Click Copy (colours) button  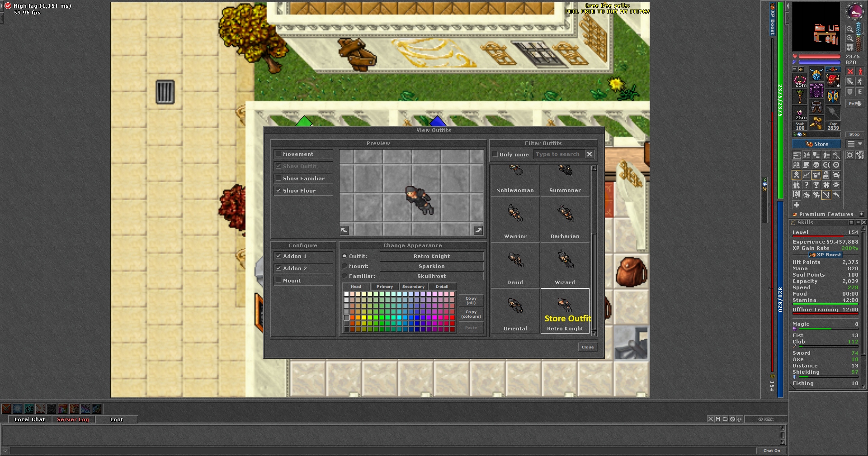pyautogui.click(x=471, y=314)
